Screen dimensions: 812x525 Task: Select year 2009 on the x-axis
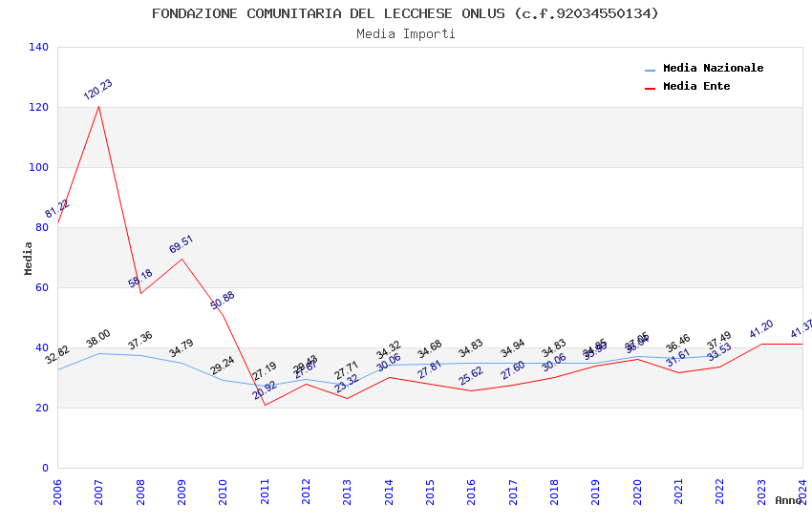point(182,492)
